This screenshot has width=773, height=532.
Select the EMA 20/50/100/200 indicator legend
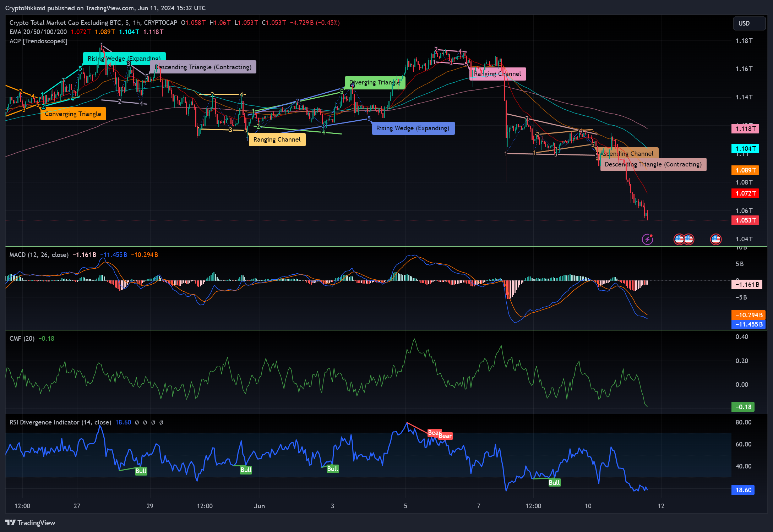pyautogui.click(x=38, y=32)
